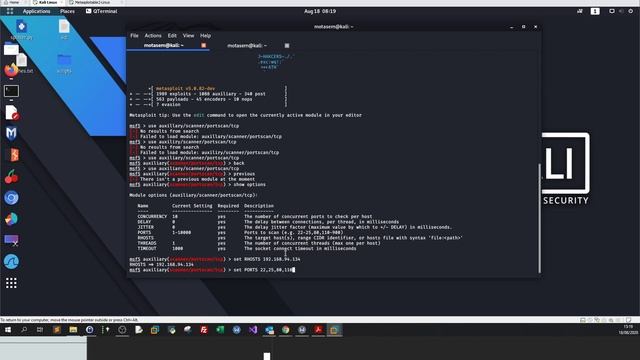Switch to the Kali Linux VM tab
Image resolution: width=640 pixels, height=360 pixels.
pos(47,2)
